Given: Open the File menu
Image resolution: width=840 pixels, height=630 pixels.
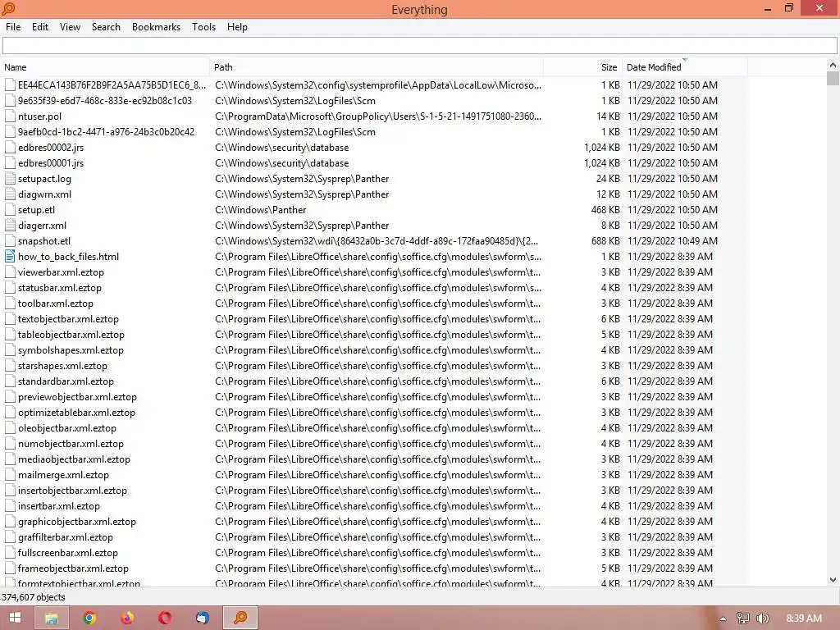Looking at the screenshot, I should [13, 27].
